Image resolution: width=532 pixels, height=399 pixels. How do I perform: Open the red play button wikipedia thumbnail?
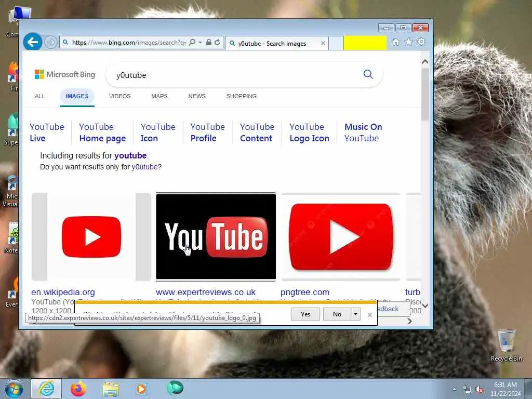coord(91,237)
